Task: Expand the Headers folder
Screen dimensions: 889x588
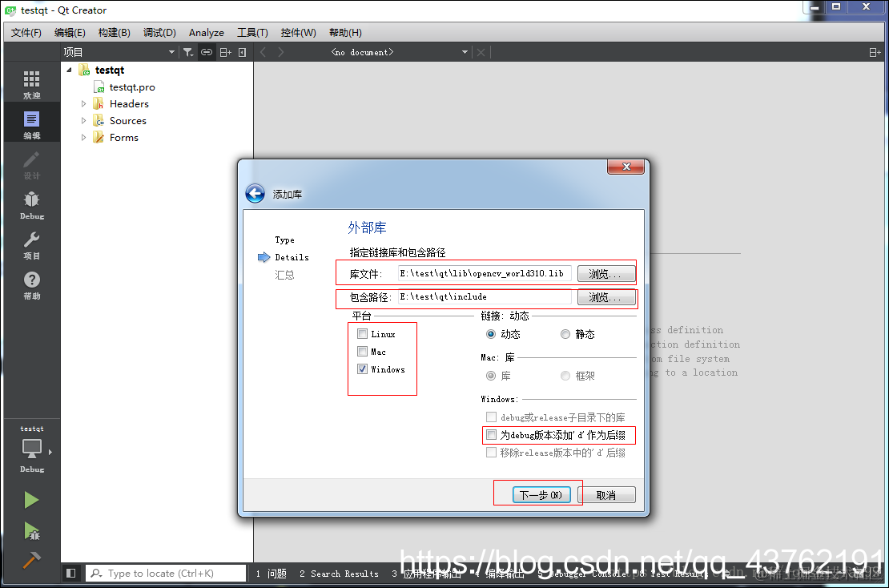Action: point(83,104)
